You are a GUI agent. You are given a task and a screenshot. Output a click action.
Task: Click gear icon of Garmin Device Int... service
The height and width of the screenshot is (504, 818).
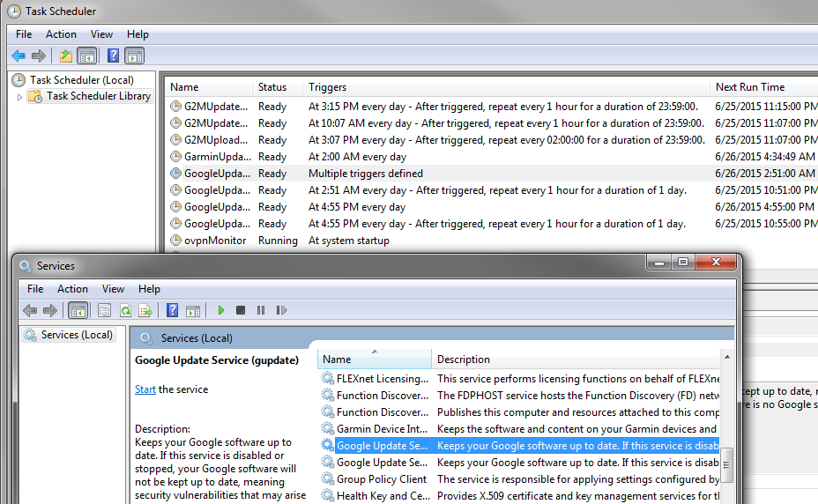(328, 428)
